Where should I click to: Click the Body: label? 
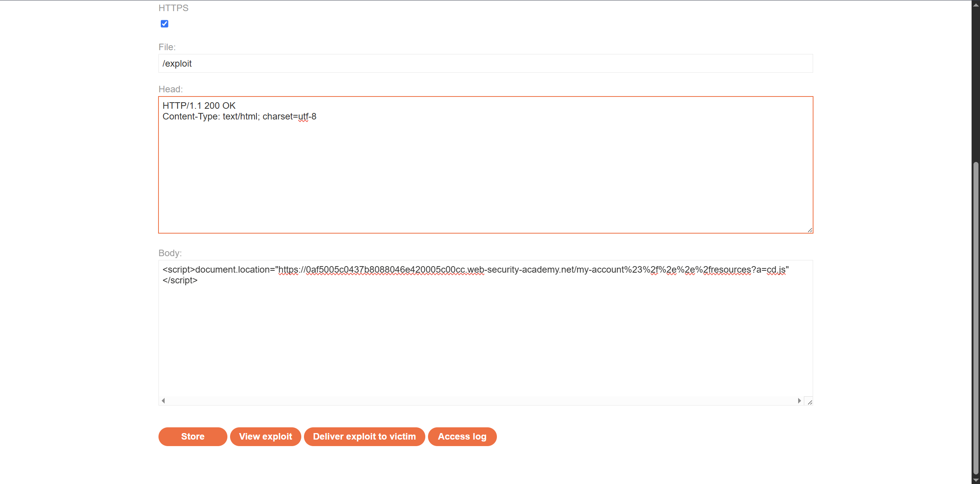coord(170,253)
